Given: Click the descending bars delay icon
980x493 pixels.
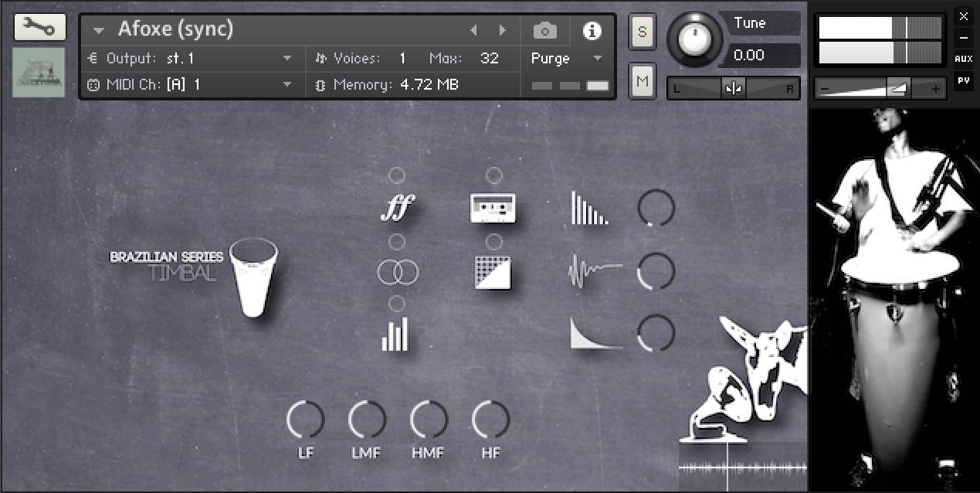Looking at the screenshot, I should click(589, 209).
